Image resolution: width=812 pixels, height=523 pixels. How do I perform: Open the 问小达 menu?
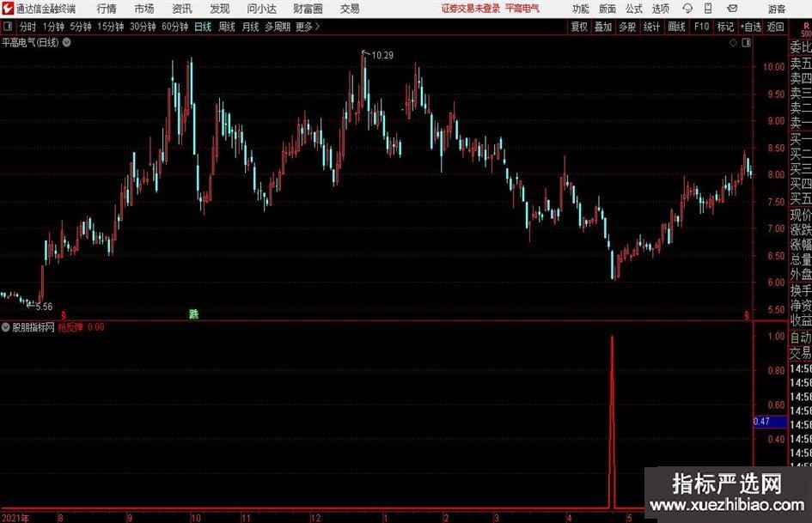(x=261, y=9)
